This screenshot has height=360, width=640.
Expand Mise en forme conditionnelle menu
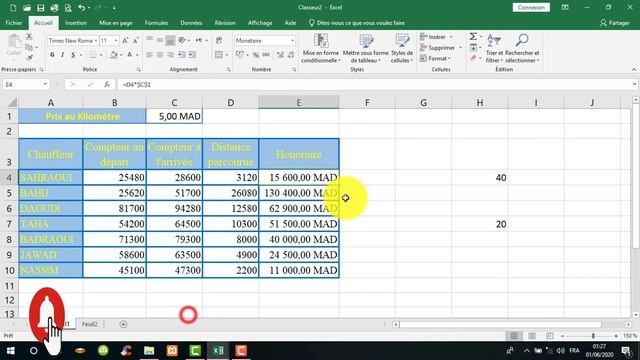(321, 49)
